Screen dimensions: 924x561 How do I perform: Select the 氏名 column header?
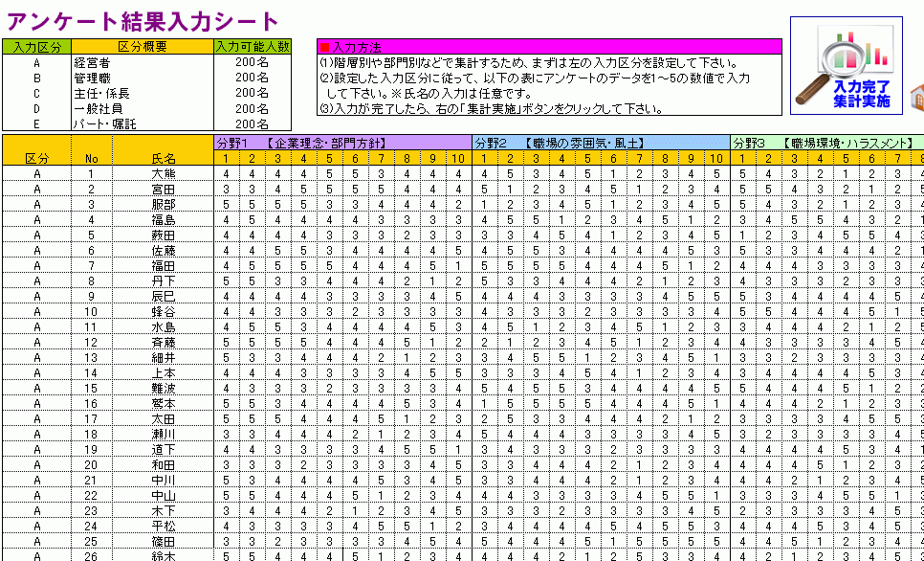[x=164, y=158]
